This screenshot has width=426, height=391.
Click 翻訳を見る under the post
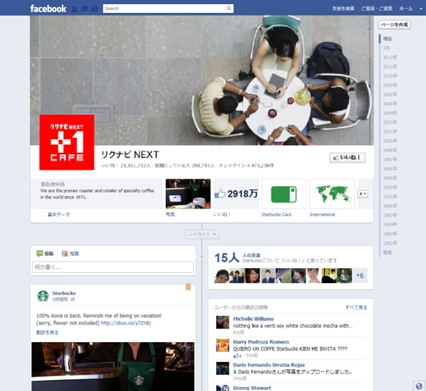click(47, 332)
